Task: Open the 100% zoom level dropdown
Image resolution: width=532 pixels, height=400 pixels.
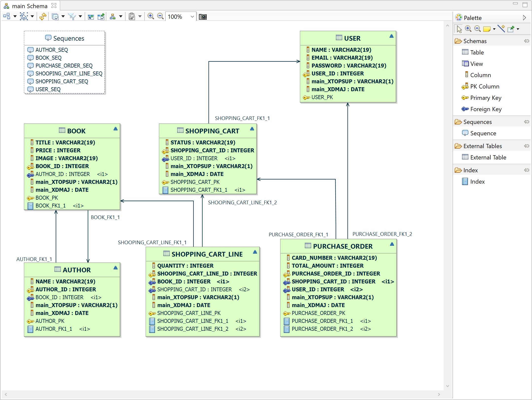Action: tap(192, 17)
